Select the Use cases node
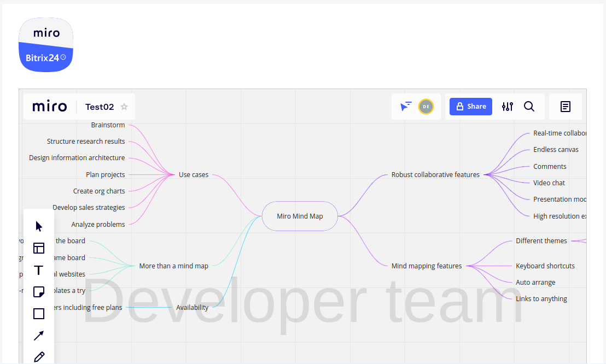Image resolution: width=606 pixels, height=364 pixels. [x=193, y=175]
